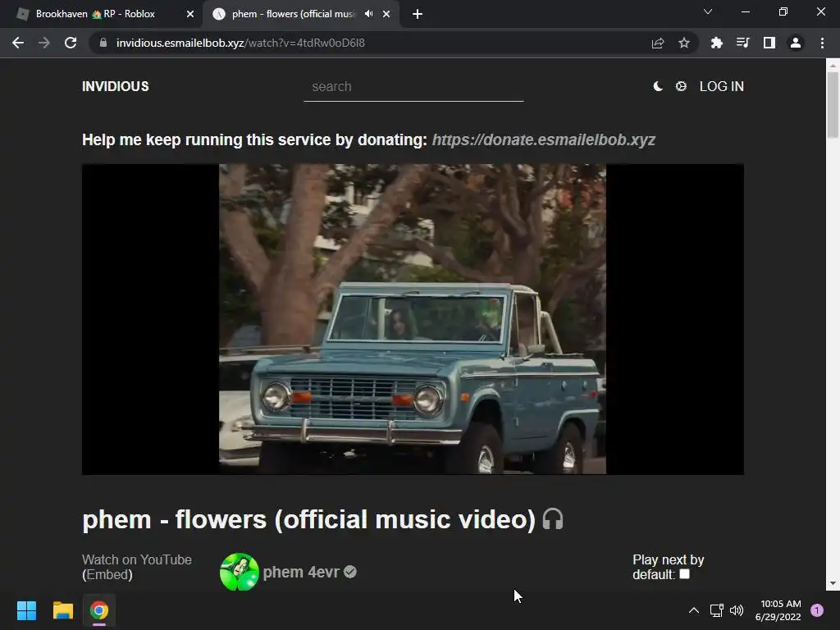This screenshot has width=840, height=630.
Task: Click the video player to pause
Action: [413, 319]
